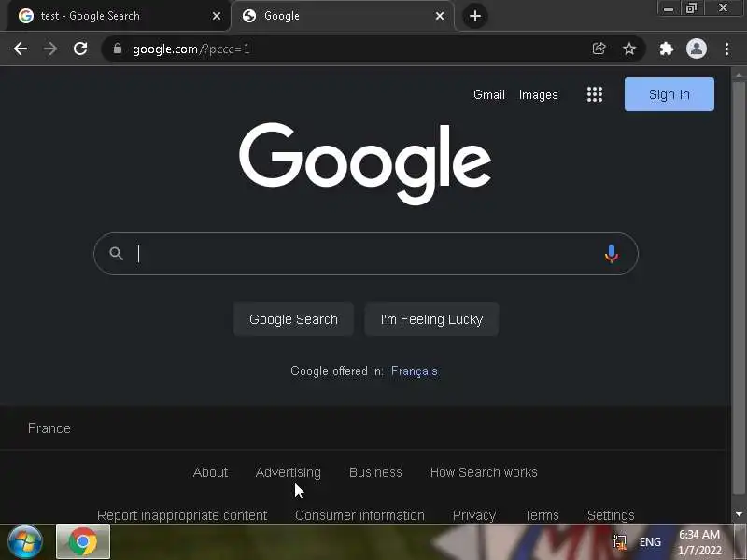Open the Settings footer menu
The image size is (747, 560).
coord(611,515)
